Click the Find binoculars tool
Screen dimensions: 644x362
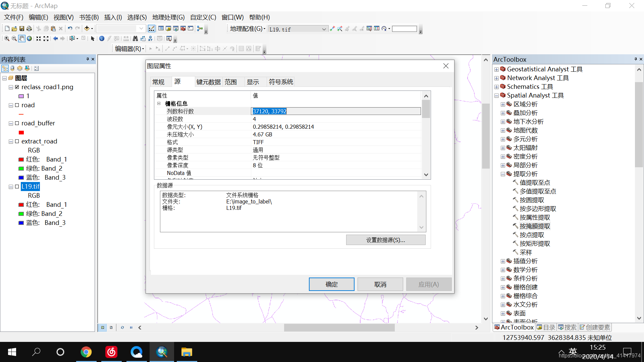pyautogui.click(x=135, y=39)
